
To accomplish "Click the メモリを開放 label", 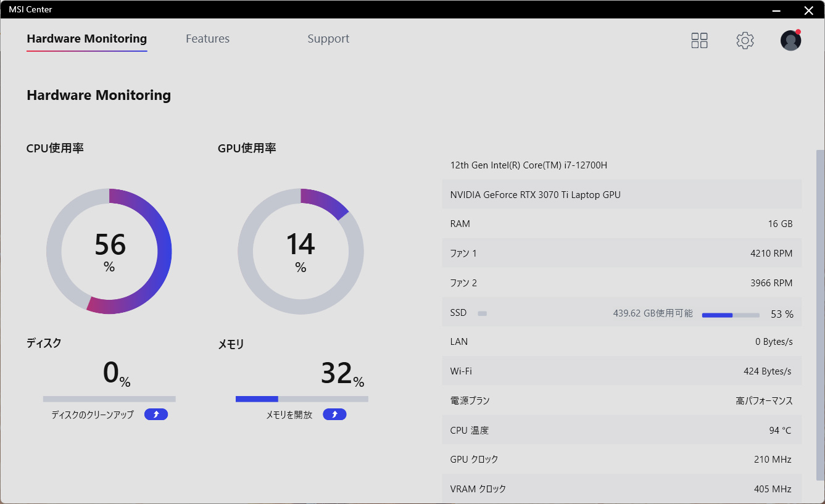I will click(x=289, y=415).
